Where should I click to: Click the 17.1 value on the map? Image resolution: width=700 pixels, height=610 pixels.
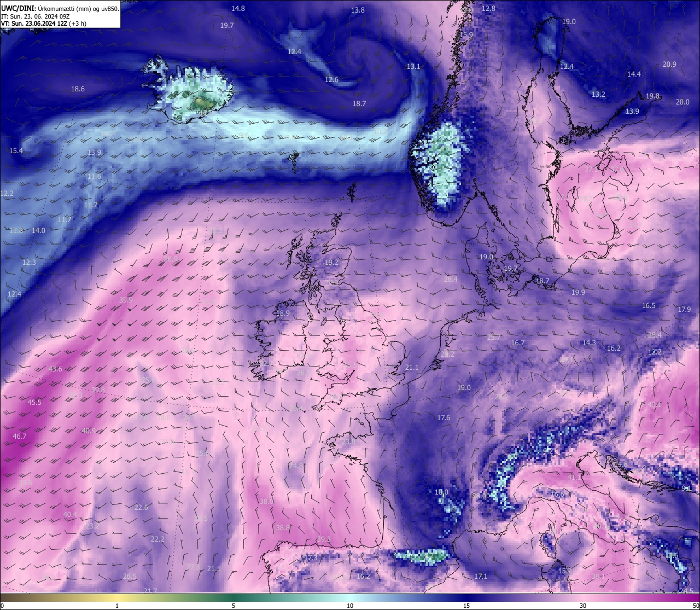click(x=481, y=576)
